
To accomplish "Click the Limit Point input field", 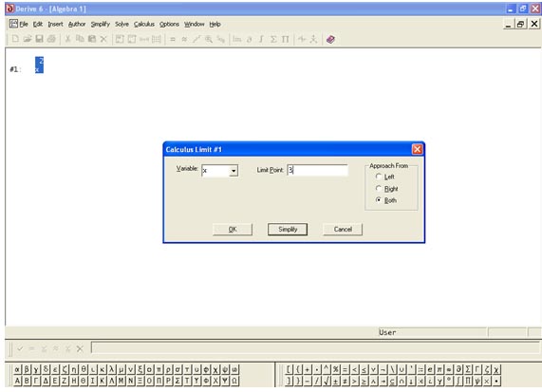I will click(x=317, y=170).
